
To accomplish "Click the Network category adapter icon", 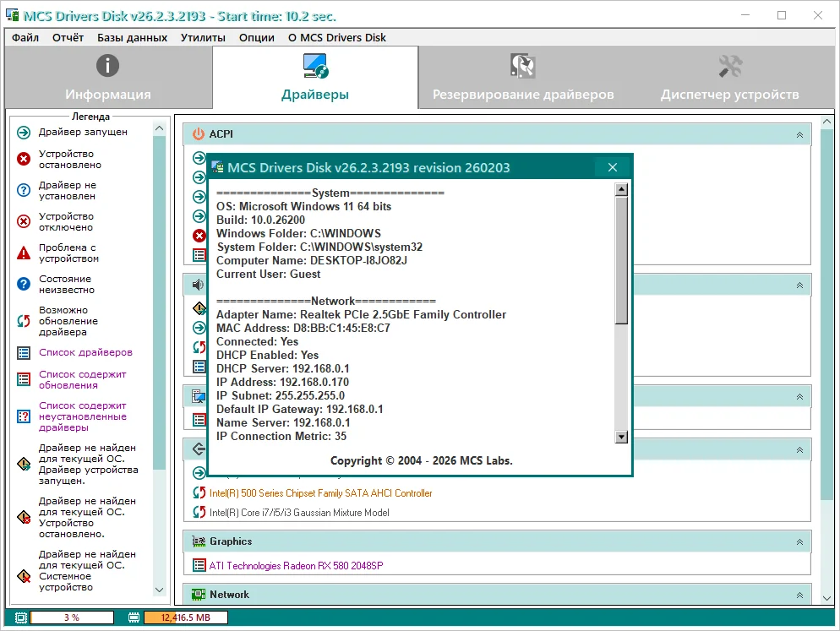I will point(199,595).
